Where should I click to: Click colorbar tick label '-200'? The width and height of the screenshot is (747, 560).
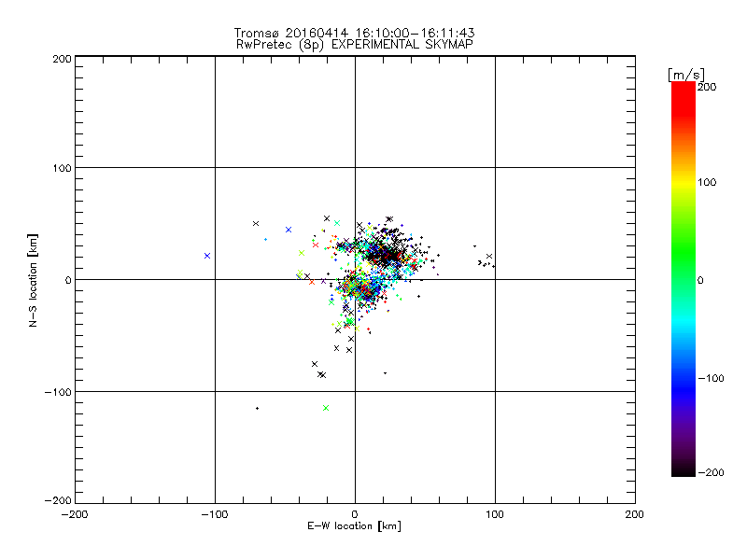[x=711, y=472]
